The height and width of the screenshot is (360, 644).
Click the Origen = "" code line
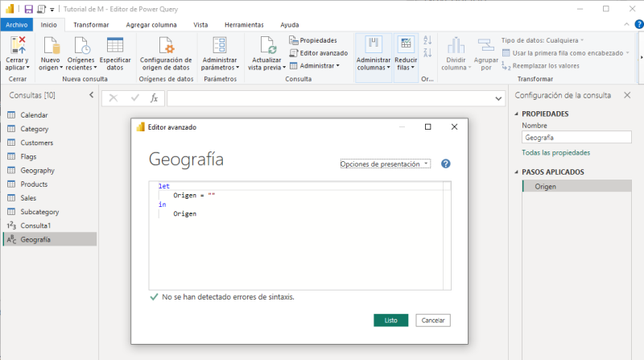(194, 195)
